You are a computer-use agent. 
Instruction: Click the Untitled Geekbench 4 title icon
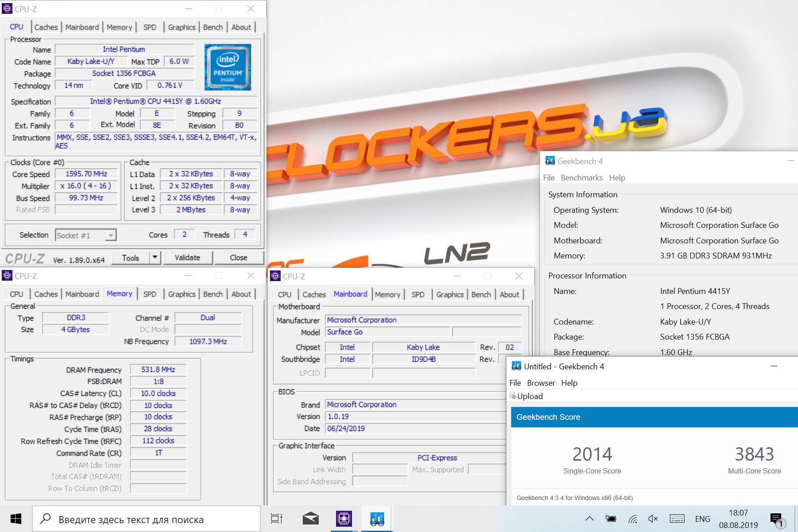[x=516, y=366]
